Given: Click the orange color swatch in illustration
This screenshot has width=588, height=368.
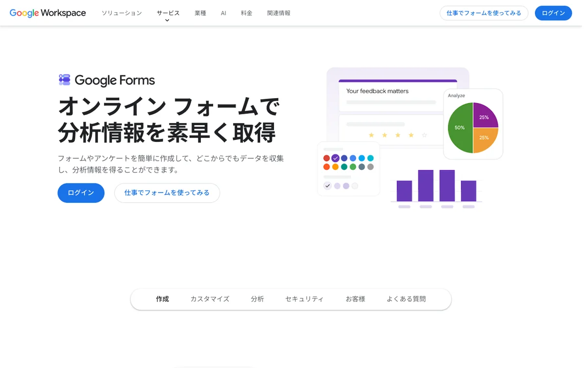Looking at the screenshot, I should coord(335,167).
